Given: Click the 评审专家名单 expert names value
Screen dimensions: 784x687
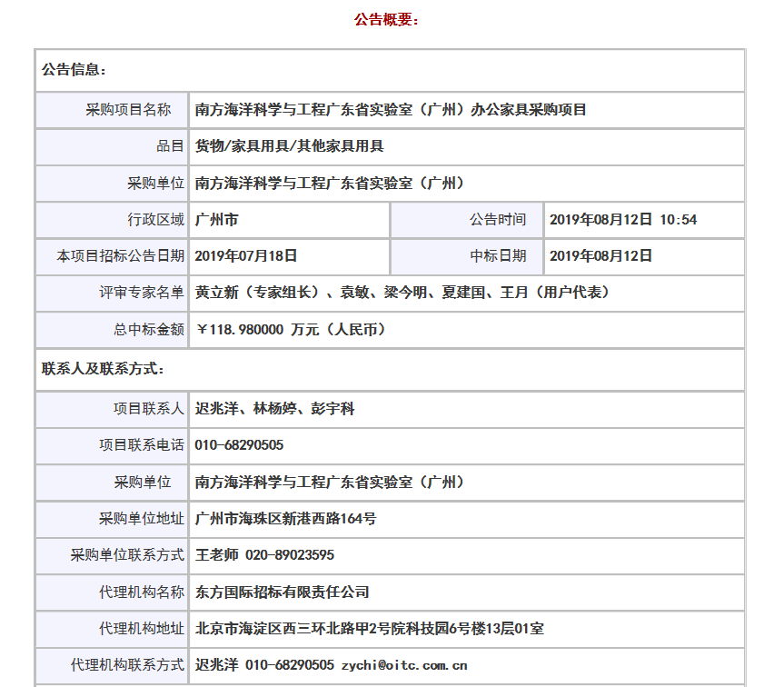Looking at the screenshot, I should (402, 292).
